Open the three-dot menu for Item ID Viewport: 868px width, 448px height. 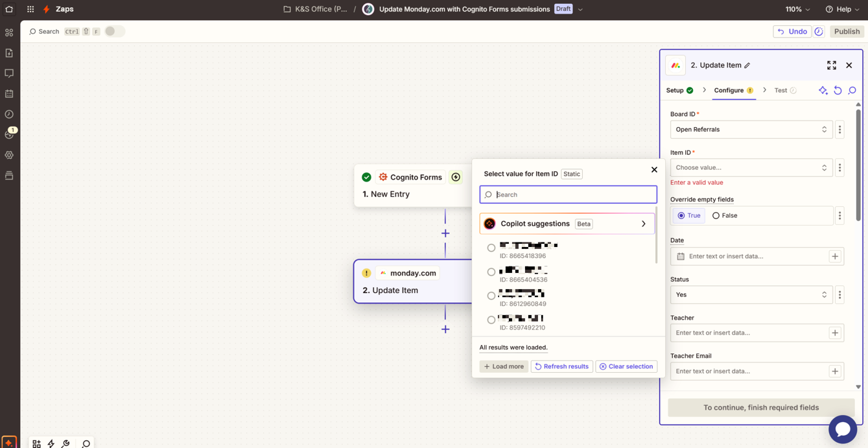839,168
